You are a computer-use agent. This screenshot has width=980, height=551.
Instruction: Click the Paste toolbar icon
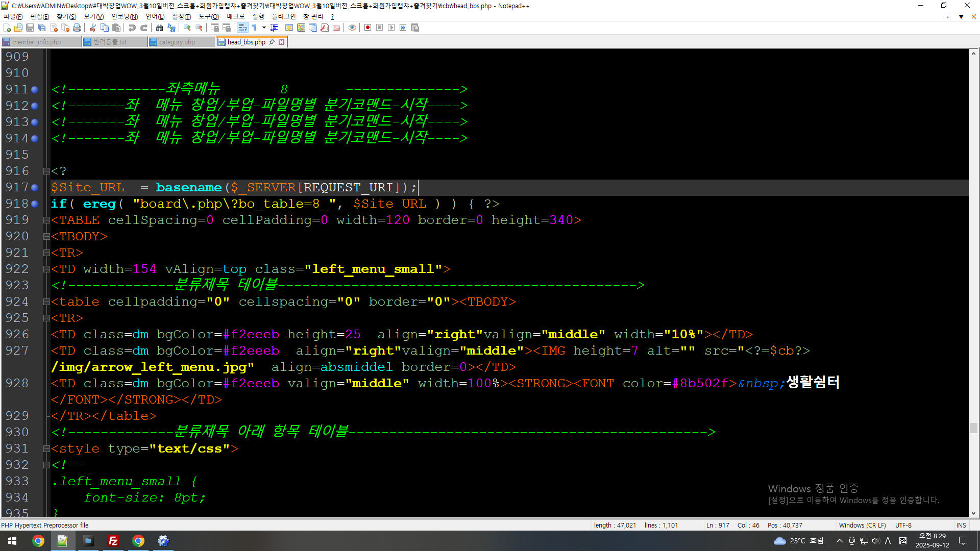pos(116,28)
